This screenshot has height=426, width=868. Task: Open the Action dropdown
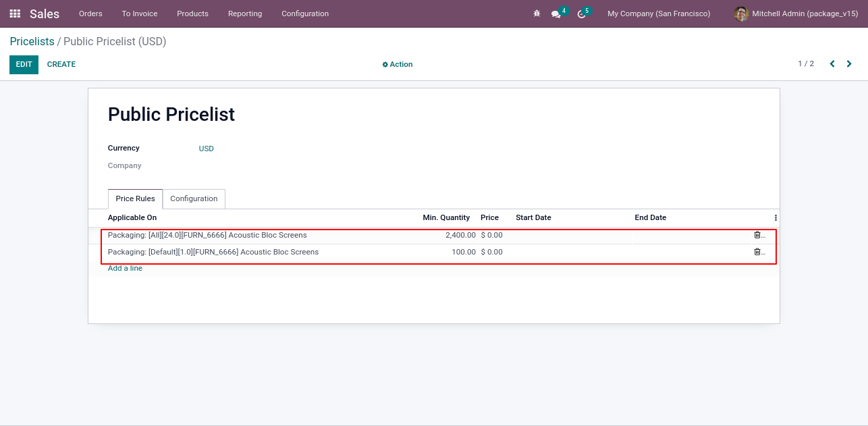pos(398,64)
